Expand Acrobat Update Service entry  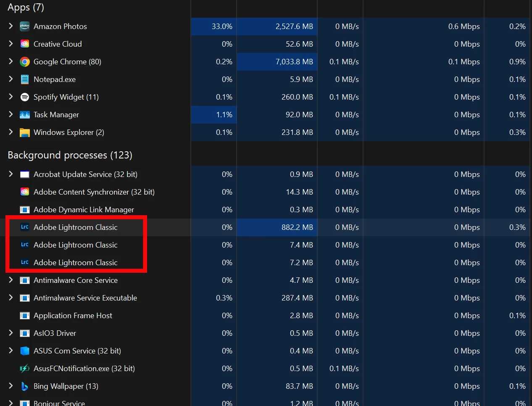coord(11,174)
